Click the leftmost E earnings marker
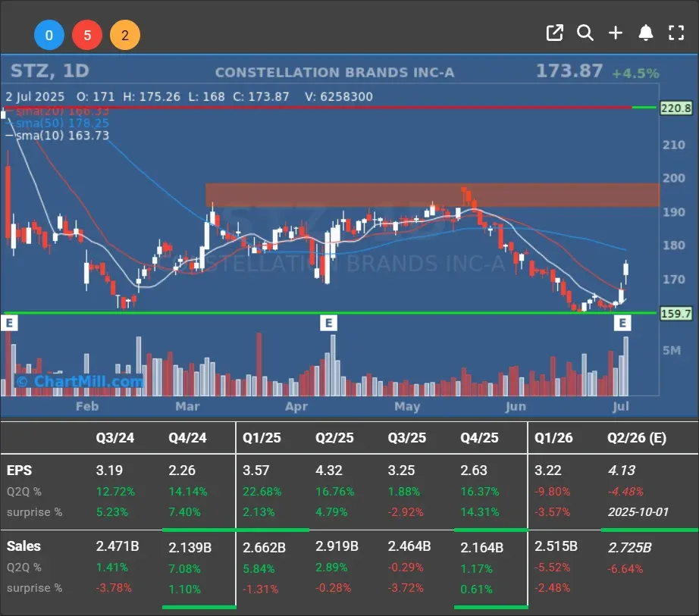Screen dimensions: 699x616 (9, 323)
